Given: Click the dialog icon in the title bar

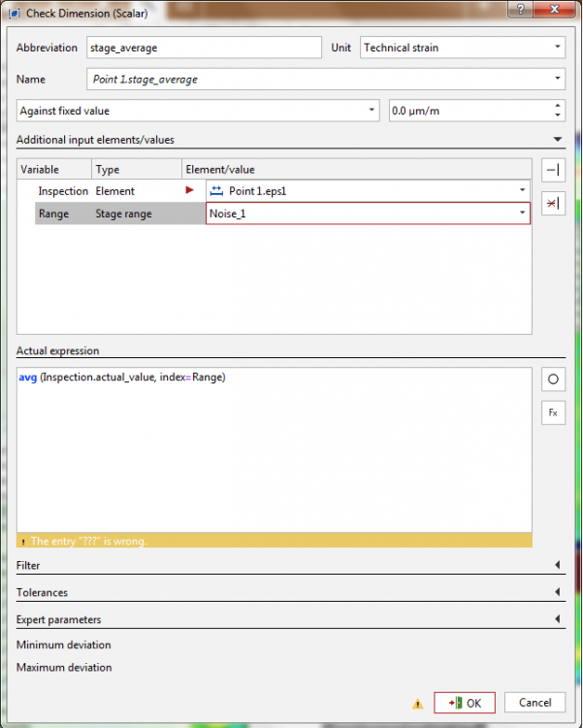Looking at the screenshot, I should (15, 13).
